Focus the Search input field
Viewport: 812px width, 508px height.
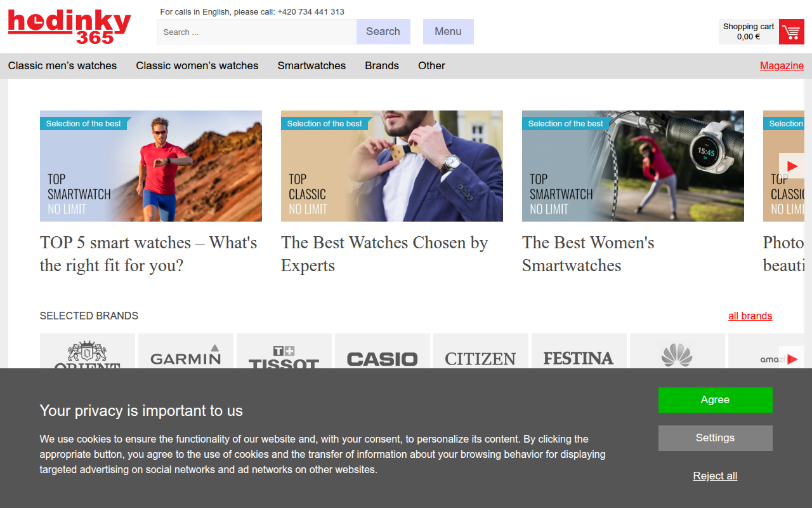(x=257, y=32)
